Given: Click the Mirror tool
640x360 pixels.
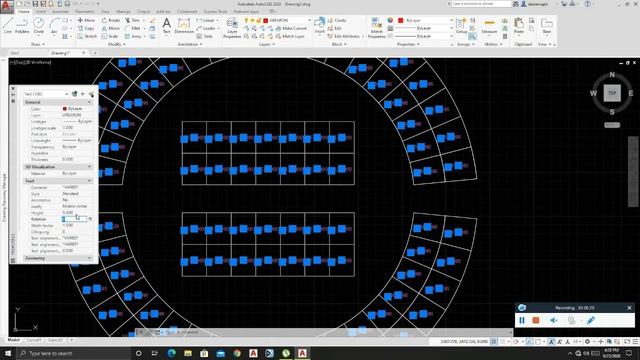Looking at the screenshot, I should [111, 28].
